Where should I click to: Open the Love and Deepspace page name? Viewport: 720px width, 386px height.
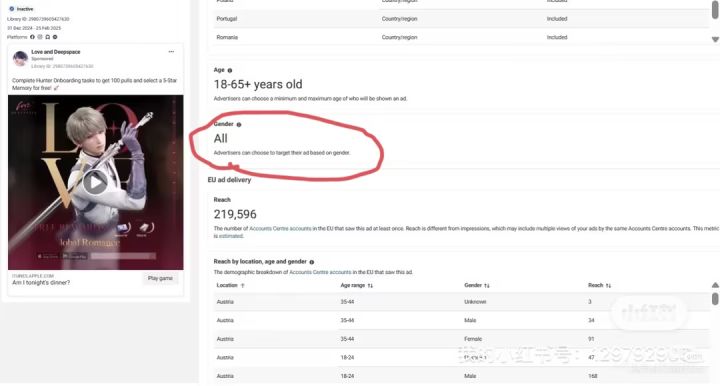[56, 52]
